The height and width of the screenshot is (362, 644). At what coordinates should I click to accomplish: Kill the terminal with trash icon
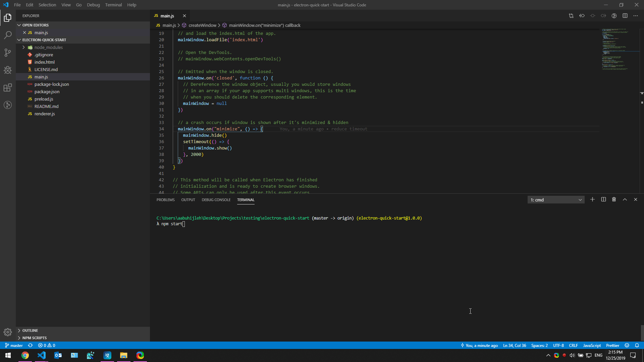click(x=614, y=199)
